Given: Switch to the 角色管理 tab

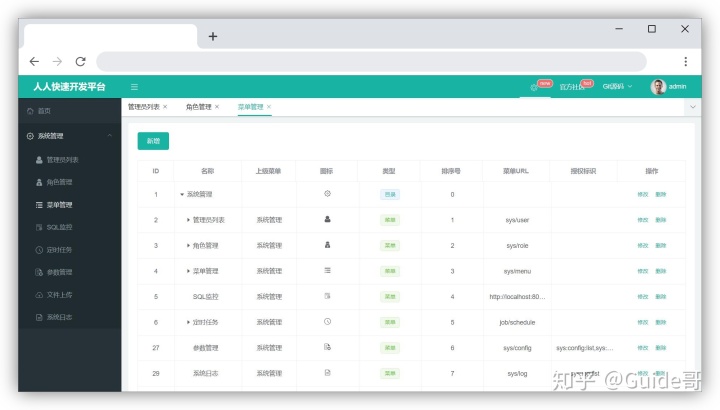Looking at the screenshot, I should [198, 107].
